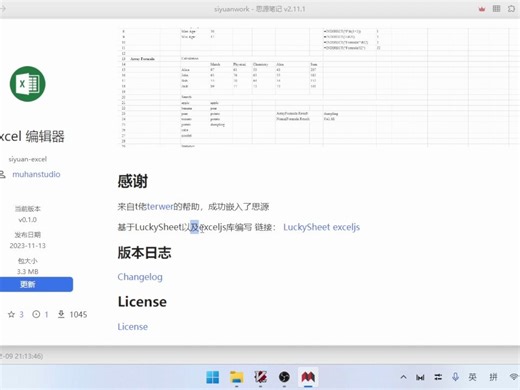Click the siyuan-excel package name text
The height and width of the screenshot is (390, 520).
coord(28,159)
